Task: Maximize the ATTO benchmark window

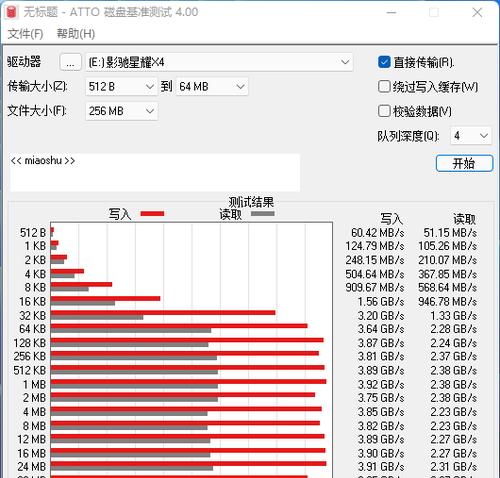Action: click(x=434, y=13)
